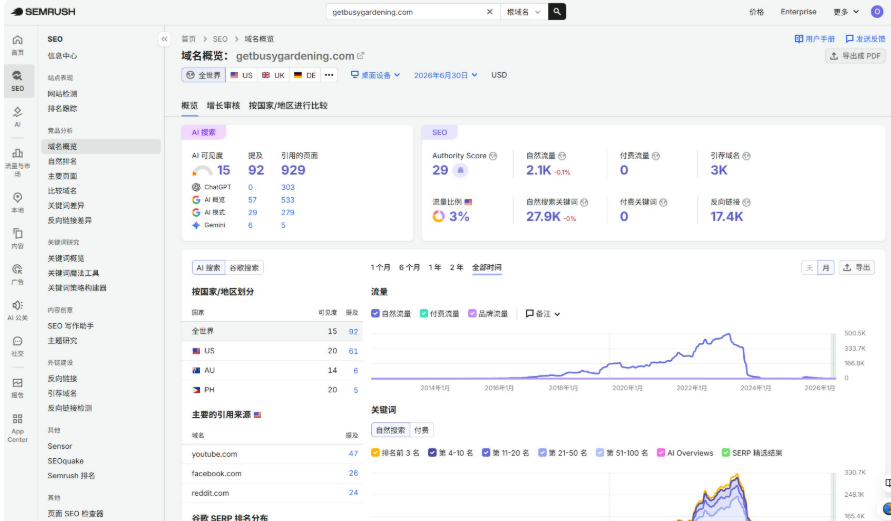Screen dimensions: 891x521
Task: Open Keyword Magic Tool in sidebar
Action: coord(73,273)
